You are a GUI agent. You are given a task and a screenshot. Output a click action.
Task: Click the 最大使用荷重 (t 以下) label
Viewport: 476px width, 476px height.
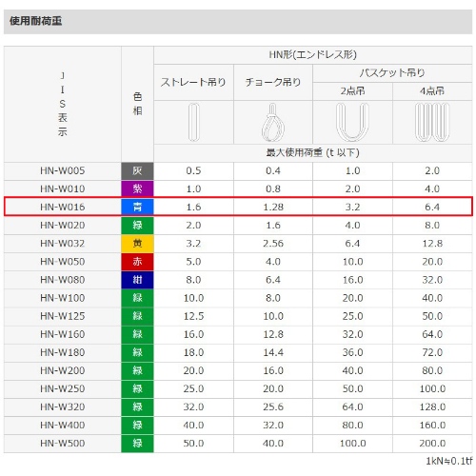tap(312, 152)
